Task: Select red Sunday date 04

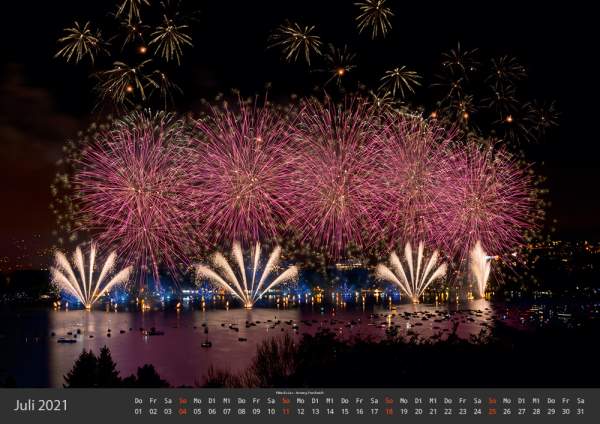Action: pyautogui.click(x=183, y=412)
